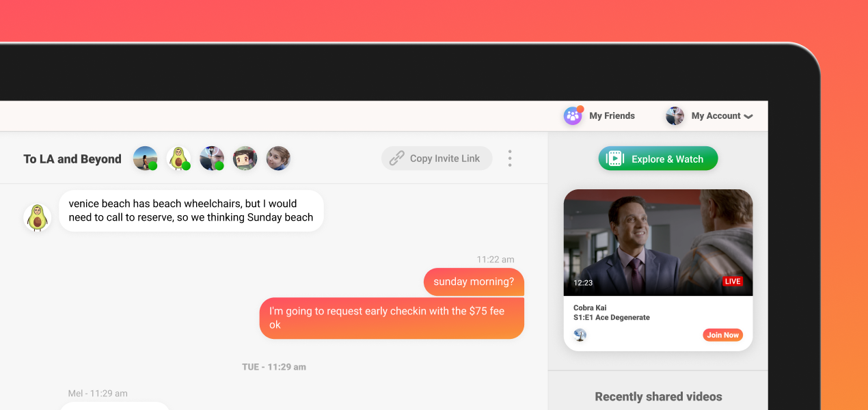Expand the My Account dropdown chevron

(x=748, y=117)
